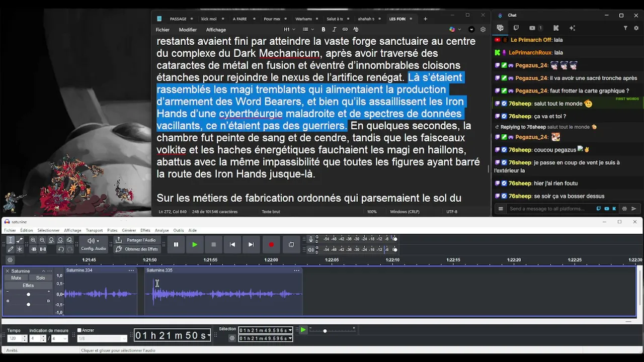The image size is (644, 362).
Task: Open Saturnine.335 clip options menu
Action: click(x=297, y=270)
